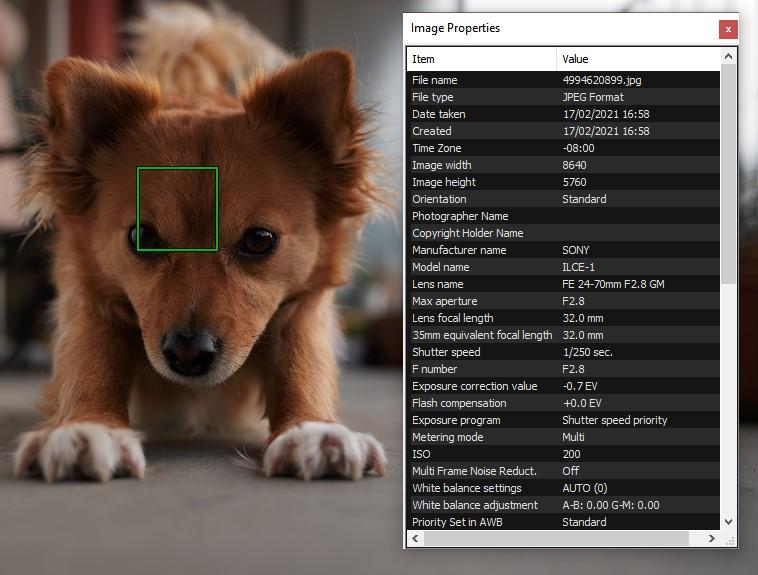The width and height of the screenshot is (758, 575).
Task: Select the Exposure program row
Action: 564,420
